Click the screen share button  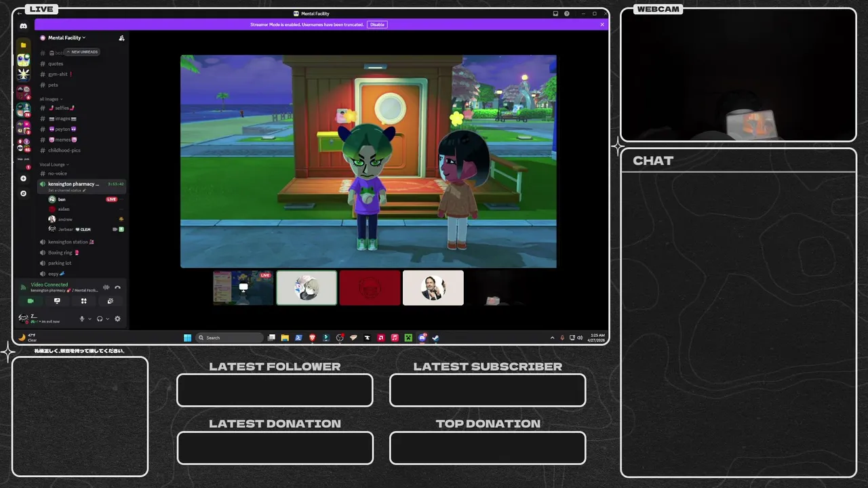[57, 301]
